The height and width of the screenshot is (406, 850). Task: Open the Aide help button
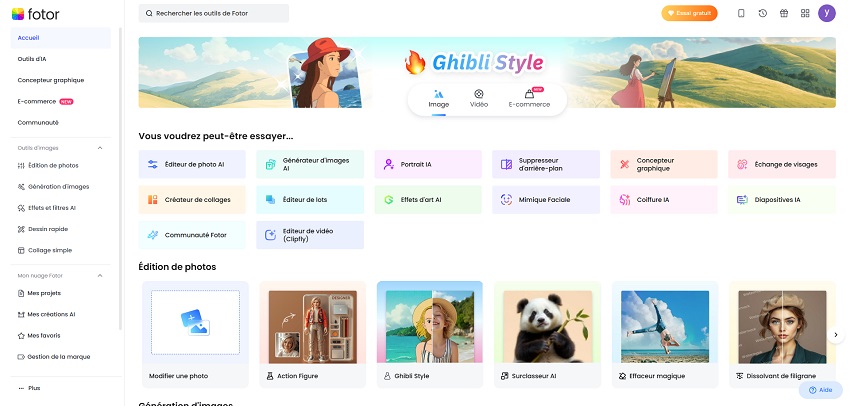click(820, 390)
